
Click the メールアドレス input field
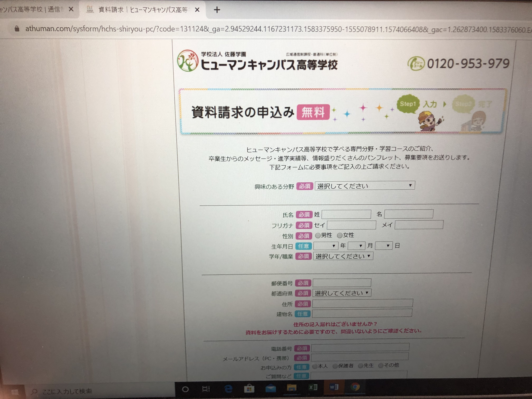[360, 357]
